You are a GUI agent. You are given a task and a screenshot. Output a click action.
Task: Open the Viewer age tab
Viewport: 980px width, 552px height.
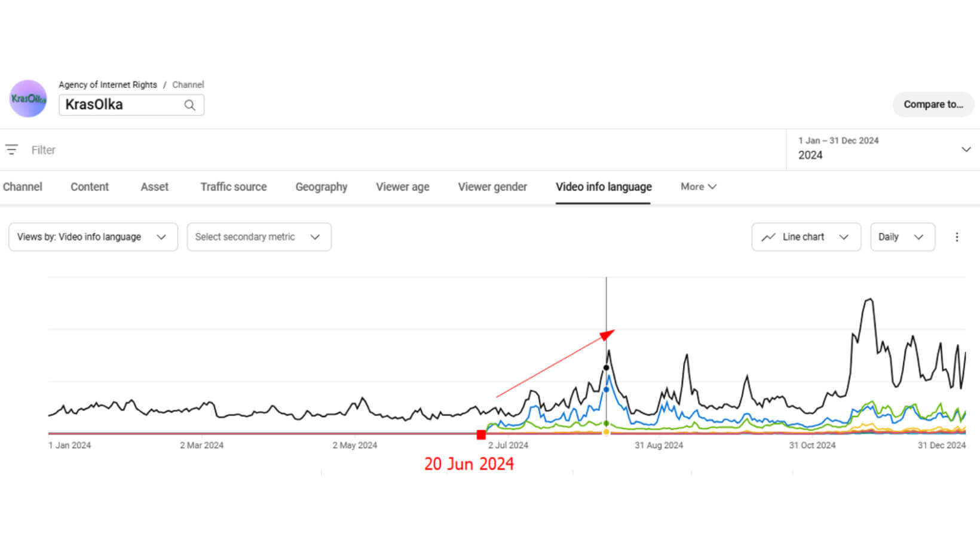click(x=402, y=186)
